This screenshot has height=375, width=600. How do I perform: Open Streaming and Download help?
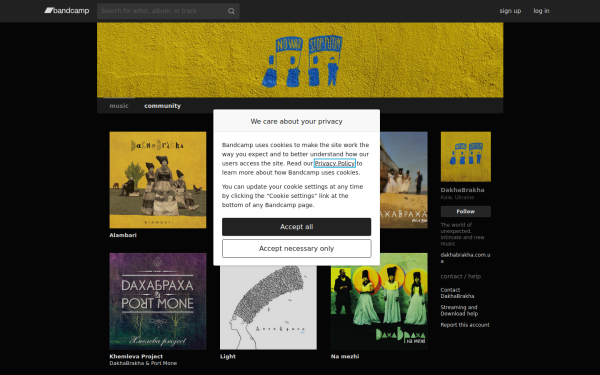459,310
